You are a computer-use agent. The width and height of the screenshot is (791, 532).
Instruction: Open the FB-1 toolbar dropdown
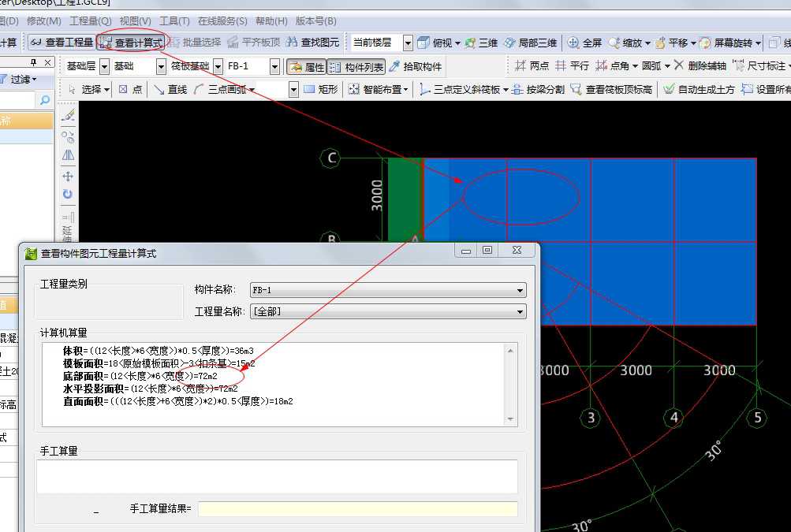[274, 66]
